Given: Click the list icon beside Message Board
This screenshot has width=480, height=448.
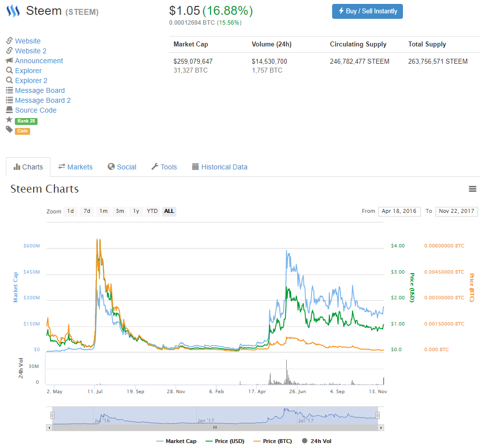Looking at the screenshot, I should 9,90.
